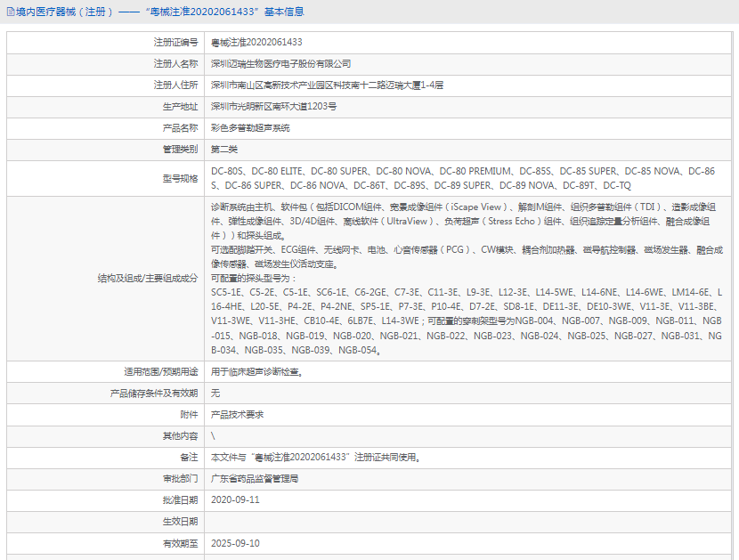
Task: Click product name 彩色多普勒超声系统
Action: (x=250, y=128)
